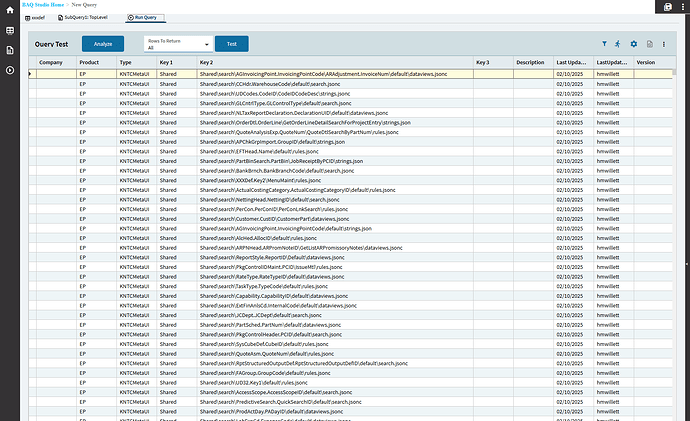Click the filter funnel icon in grid toolbar
Screen dimensions: 690x421
tap(604, 44)
